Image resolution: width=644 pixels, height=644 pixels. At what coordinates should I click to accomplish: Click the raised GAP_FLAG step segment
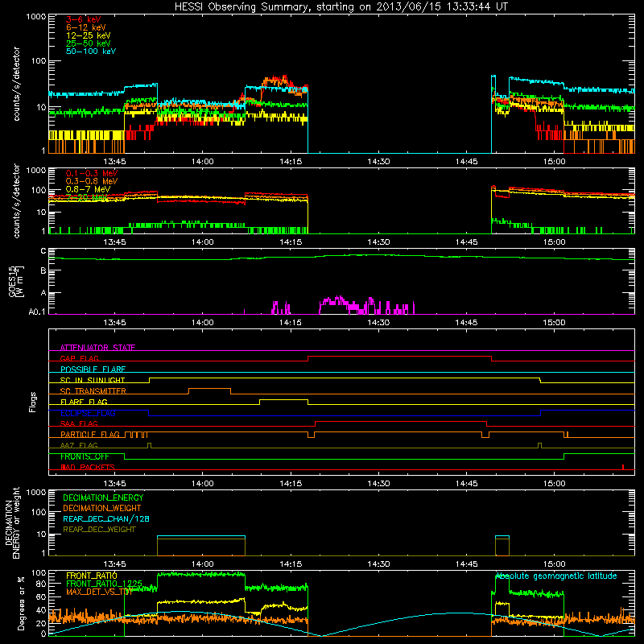(399, 357)
